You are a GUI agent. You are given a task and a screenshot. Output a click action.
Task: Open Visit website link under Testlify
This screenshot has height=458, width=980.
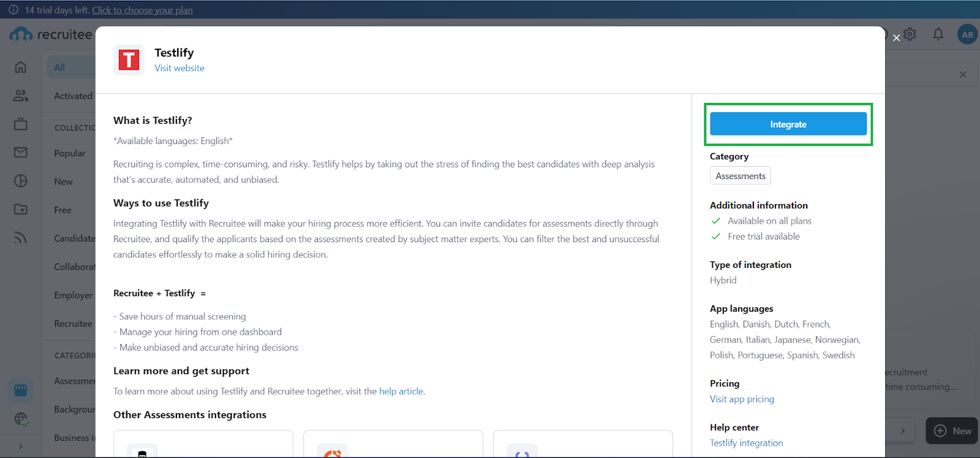click(179, 68)
